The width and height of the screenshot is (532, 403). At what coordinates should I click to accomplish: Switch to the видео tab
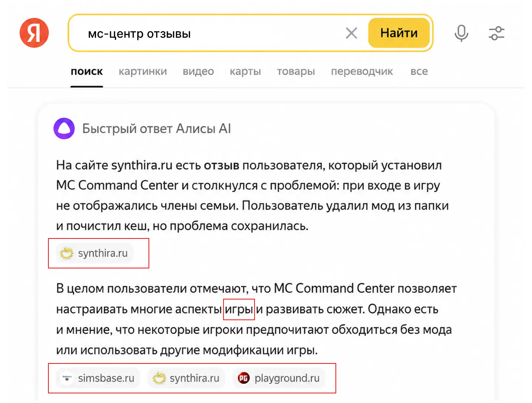[198, 71]
